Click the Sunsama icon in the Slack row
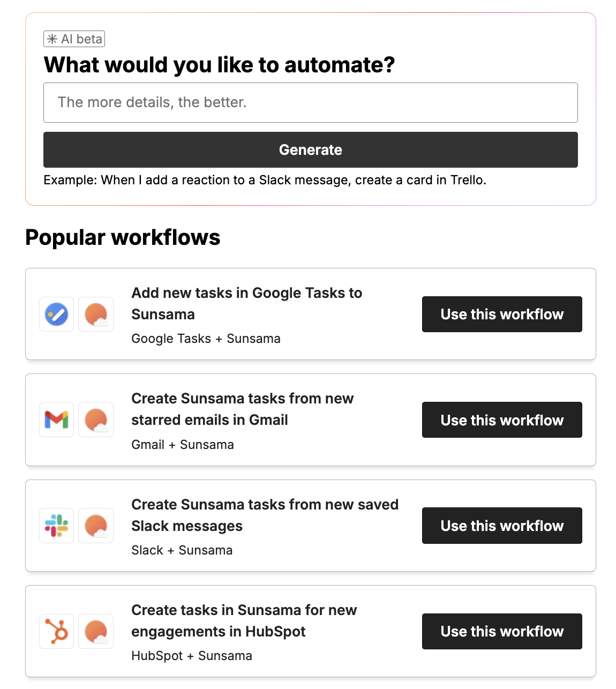Image resolution: width=616 pixels, height=689 pixels. coord(96,526)
